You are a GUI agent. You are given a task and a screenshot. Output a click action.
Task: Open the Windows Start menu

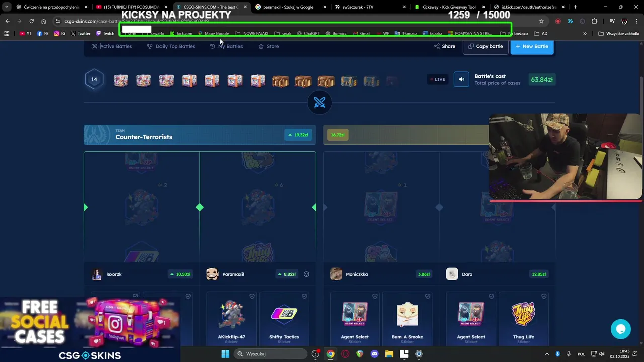[225, 354]
